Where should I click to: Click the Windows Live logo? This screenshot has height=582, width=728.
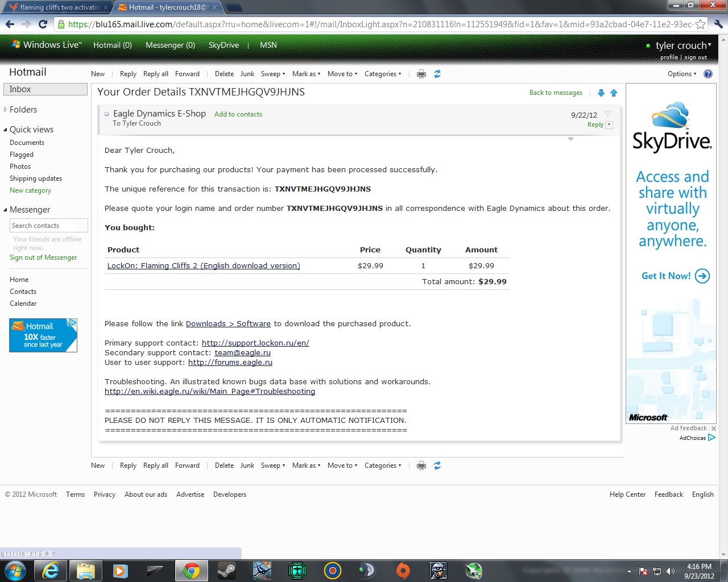pyautogui.click(x=46, y=45)
